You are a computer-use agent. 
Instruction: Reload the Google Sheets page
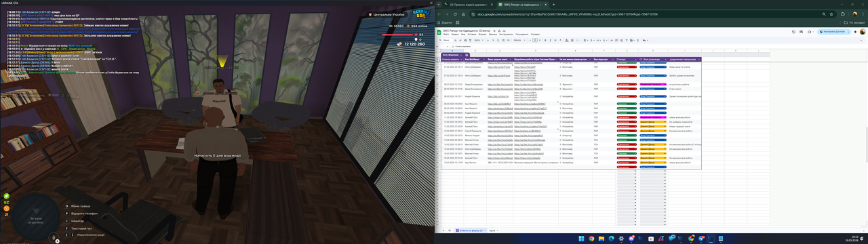coord(455,14)
